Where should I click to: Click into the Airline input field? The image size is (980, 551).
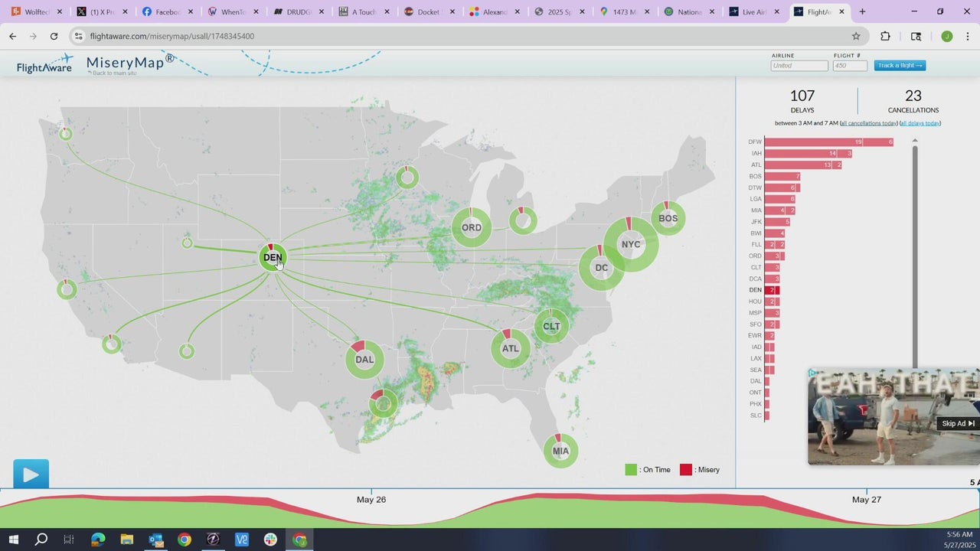[x=799, y=66]
